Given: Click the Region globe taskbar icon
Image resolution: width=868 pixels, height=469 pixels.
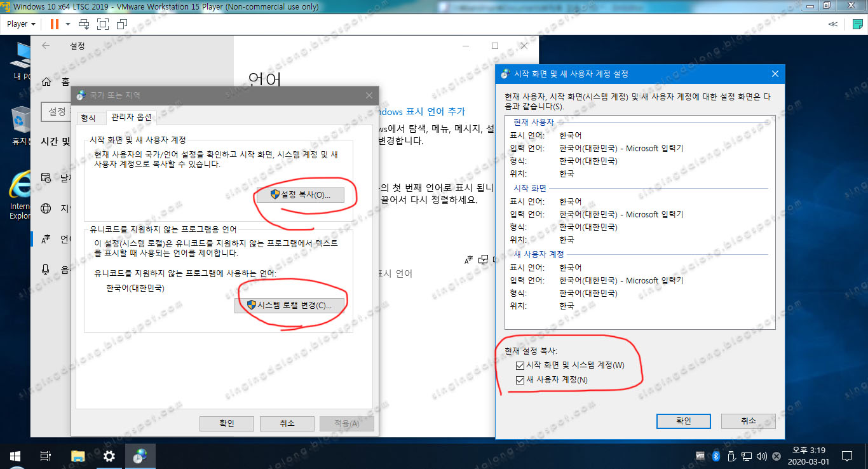Looking at the screenshot, I should pos(140,456).
